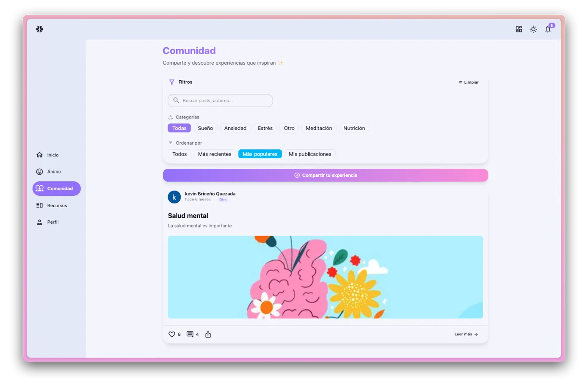The width and height of the screenshot is (588, 392).
Task: Share the post using the share icon
Action: click(x=208, y=334)
